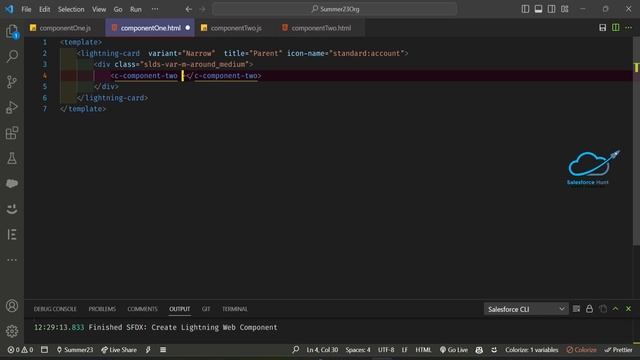Open the Go menu
The width and height of the screenshot is (640, 360).
pyautogui.click(x=118, y=9)
